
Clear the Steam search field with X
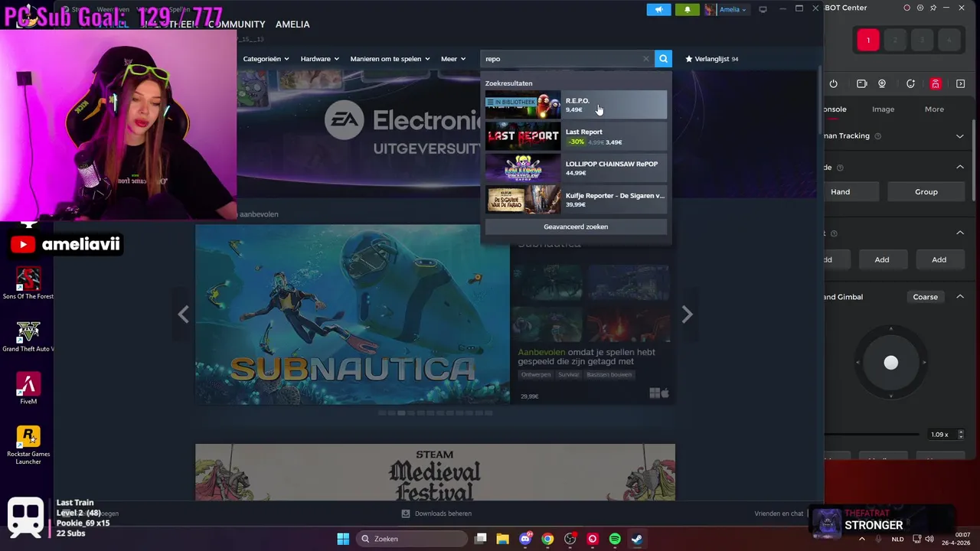pos(645,58)
